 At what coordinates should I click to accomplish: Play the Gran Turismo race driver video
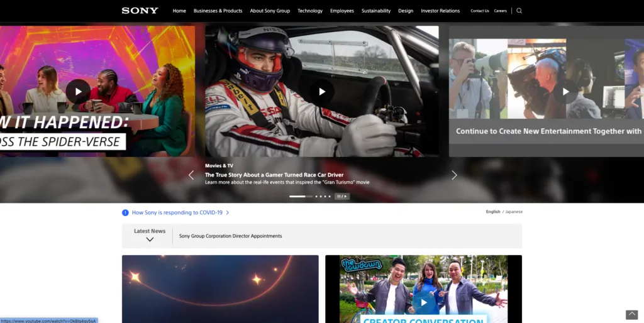322,92
